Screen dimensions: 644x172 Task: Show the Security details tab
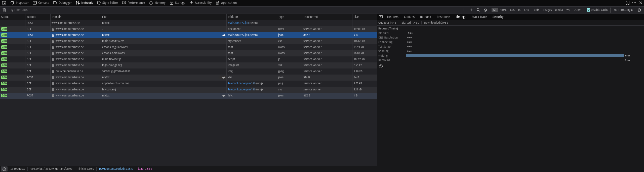tap(498, 17)
